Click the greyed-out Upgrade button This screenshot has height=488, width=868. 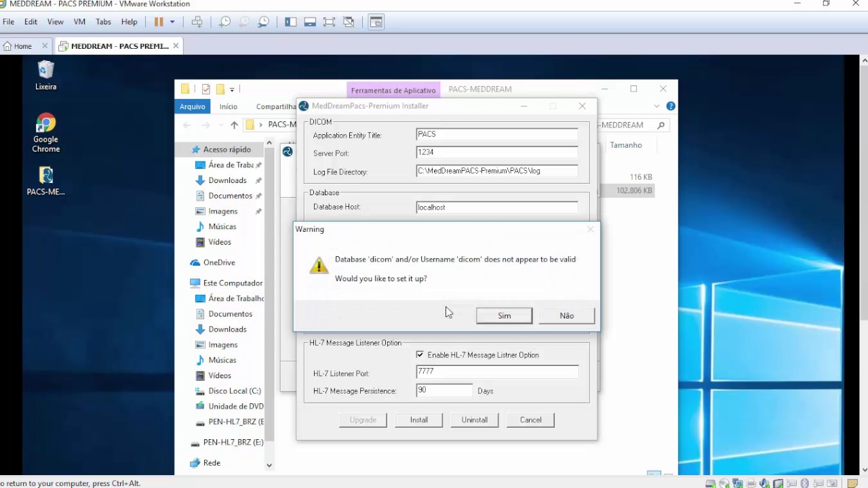point(363,420)
